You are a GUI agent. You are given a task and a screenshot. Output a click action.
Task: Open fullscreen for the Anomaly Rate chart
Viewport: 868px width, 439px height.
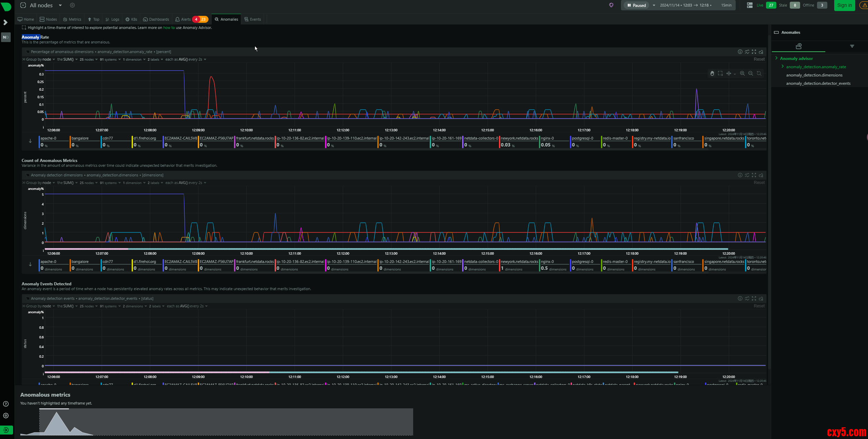754,52
